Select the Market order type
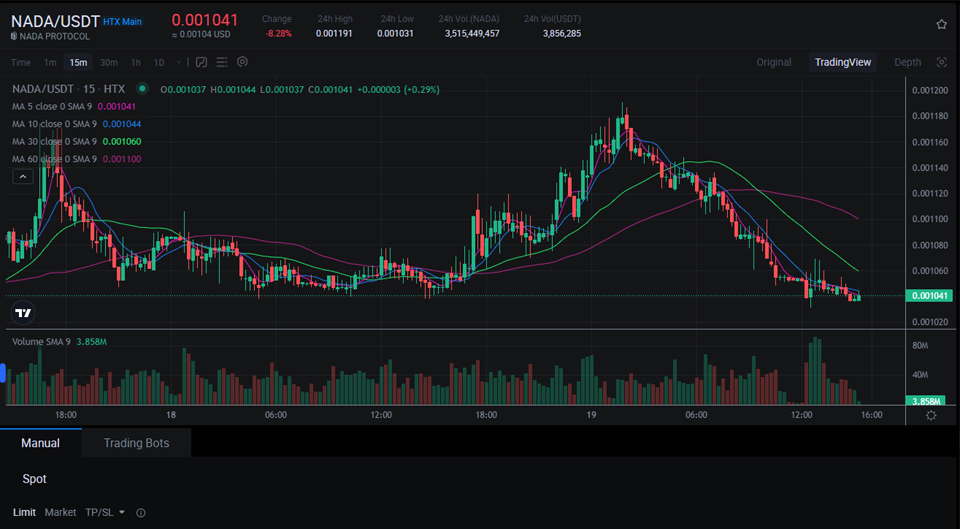This screenshot has width=960, height=529. (x=60, y=512)
